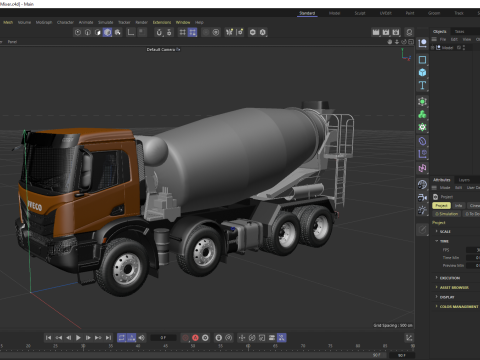Click the viewport orbit rotate icon
The image size is (480, 360).
tap(404, 42)
